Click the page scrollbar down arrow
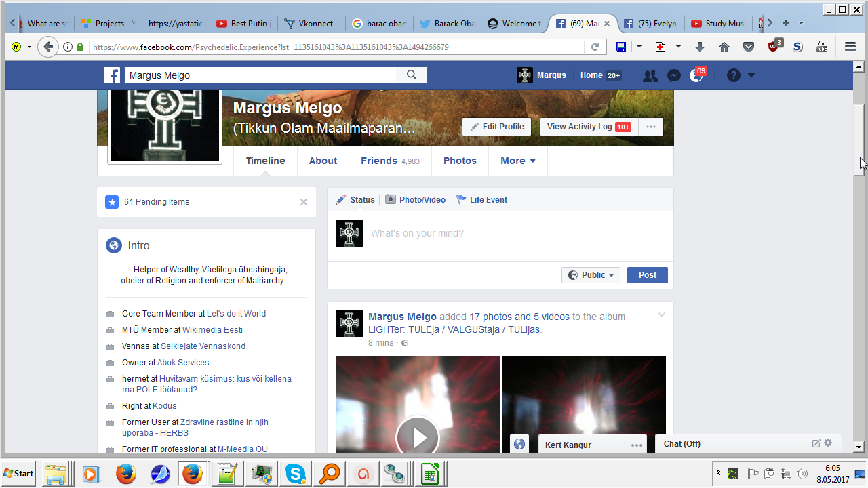This screenshot has width=868, height=488. click(x=859, y=447)
